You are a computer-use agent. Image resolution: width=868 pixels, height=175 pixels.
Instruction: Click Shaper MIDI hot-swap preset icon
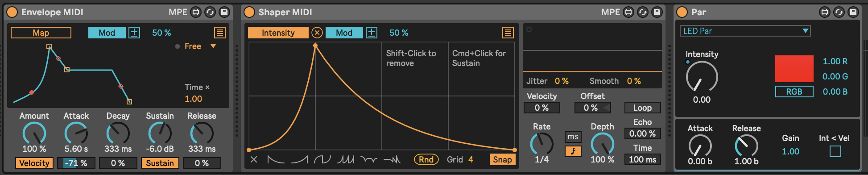643,12
